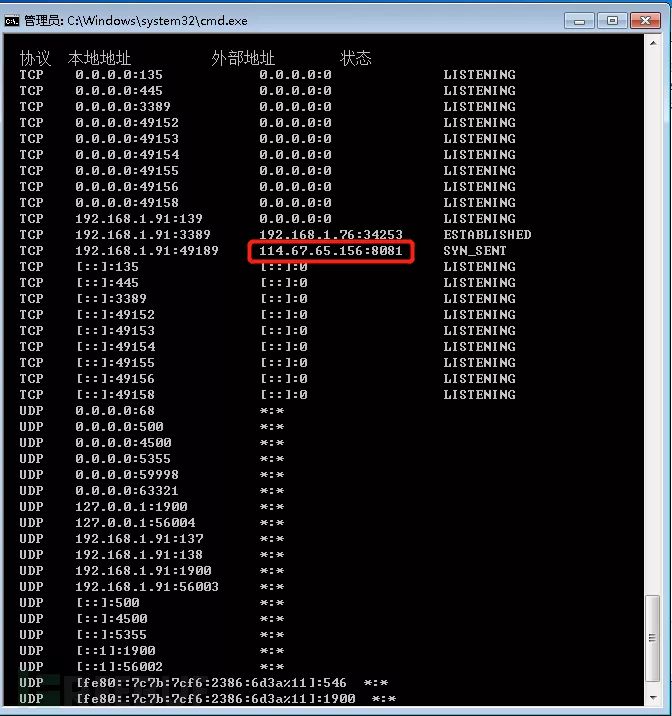Click the 本地地址 column header
Screen dimensions: 672x716
click(x=99, y=58)
